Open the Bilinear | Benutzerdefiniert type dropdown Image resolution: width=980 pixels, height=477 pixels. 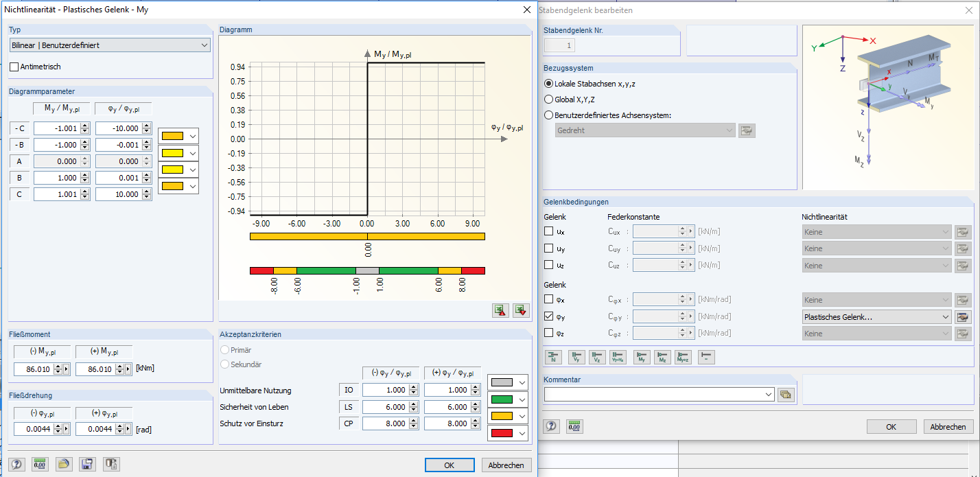110,45
